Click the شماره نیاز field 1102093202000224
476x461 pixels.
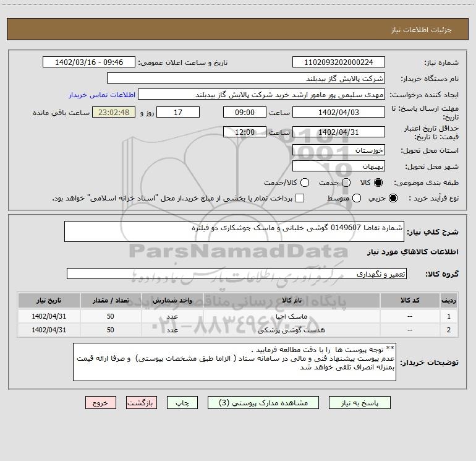[339, 62]
